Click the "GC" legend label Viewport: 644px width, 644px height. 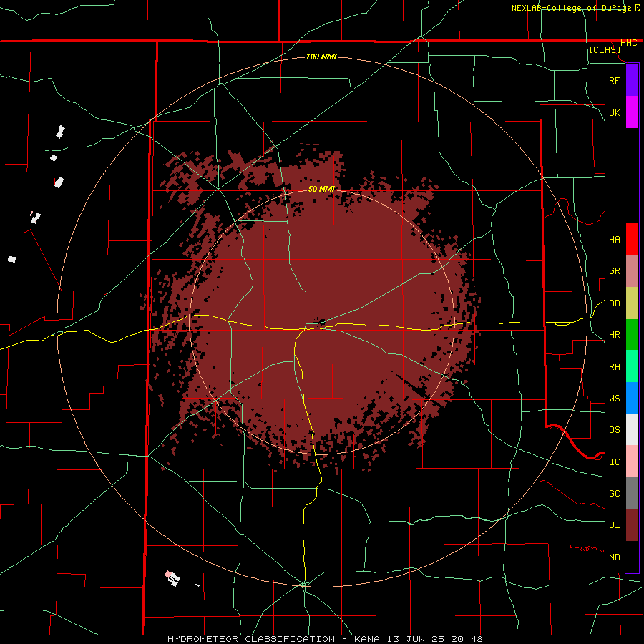614,494
